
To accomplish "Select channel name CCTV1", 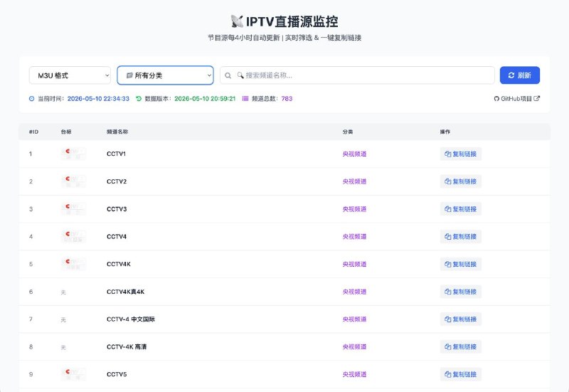I will (116, 154).
